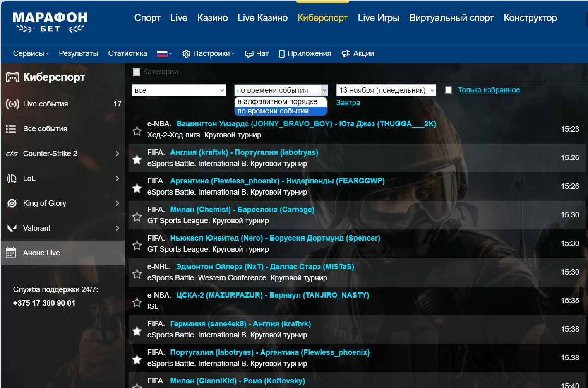588x388 pixels.
Task: Favorite the Милан (Chemist) - Барселона match
Action: [137, 217]
